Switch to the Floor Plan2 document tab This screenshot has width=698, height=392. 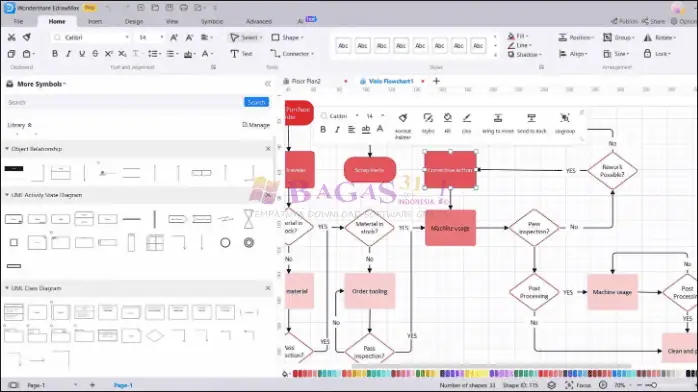click(305, 81)
